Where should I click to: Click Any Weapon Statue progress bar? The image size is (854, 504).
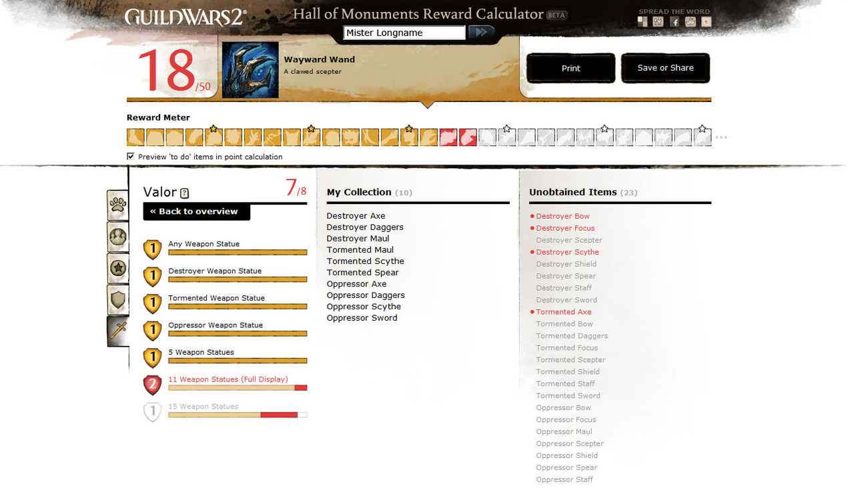tap(238, 253)
